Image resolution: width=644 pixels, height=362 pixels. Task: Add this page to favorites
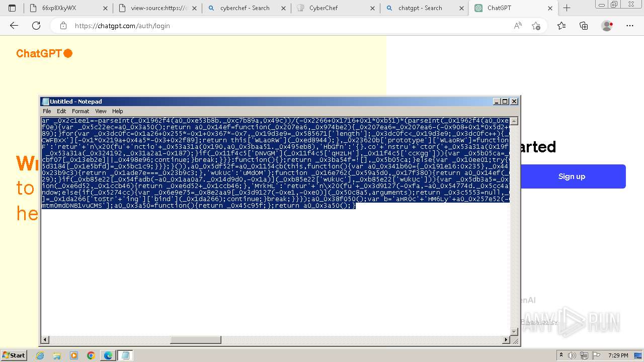(x=536, y=26)
